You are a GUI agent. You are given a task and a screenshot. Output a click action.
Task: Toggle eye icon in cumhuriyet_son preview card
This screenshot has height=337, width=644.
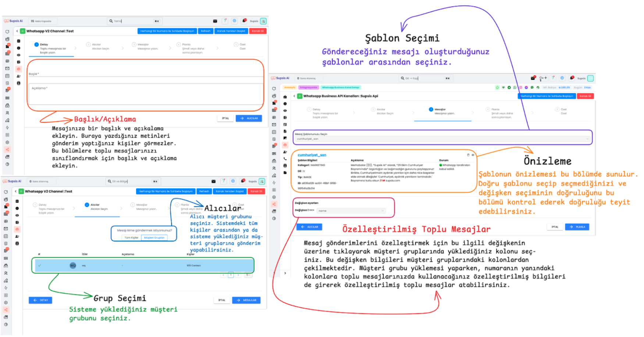[x=473, y=155]
